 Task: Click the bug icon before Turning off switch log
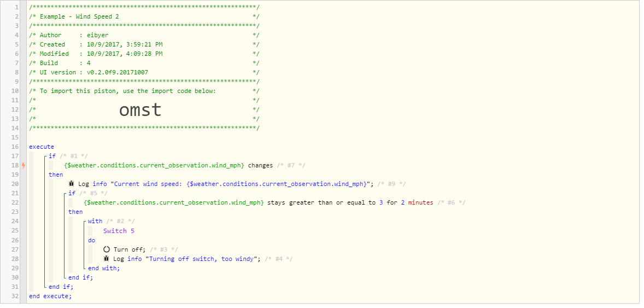click(107, 259)
